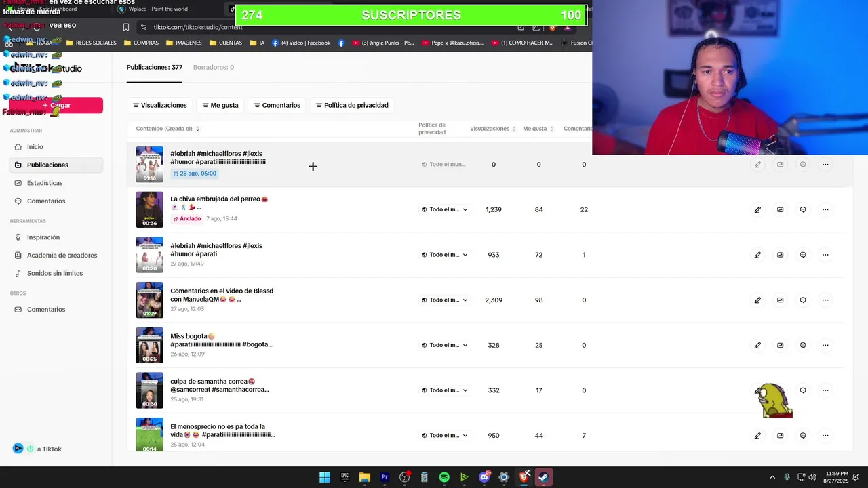Screen dimensions: 868x488
Task: Open Inicio in the sidebar
Action: click(56, 146)
